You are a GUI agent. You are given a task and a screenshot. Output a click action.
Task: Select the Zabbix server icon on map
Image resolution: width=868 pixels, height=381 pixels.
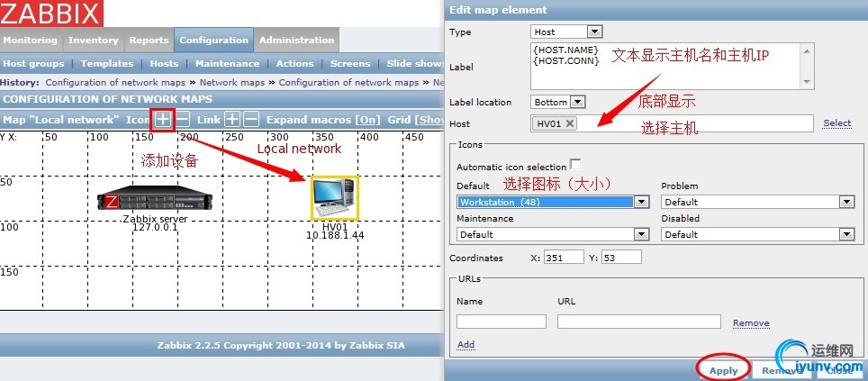[x=155, y=199]
